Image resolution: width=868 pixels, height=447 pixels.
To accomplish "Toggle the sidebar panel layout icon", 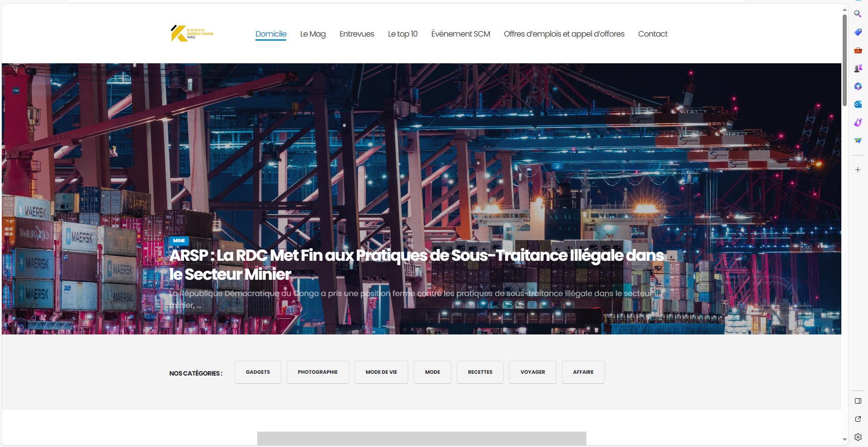I will click(x=858, y=401).
